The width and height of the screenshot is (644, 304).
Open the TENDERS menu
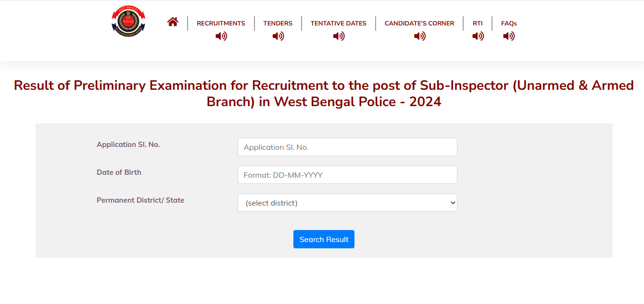[278, 23]
